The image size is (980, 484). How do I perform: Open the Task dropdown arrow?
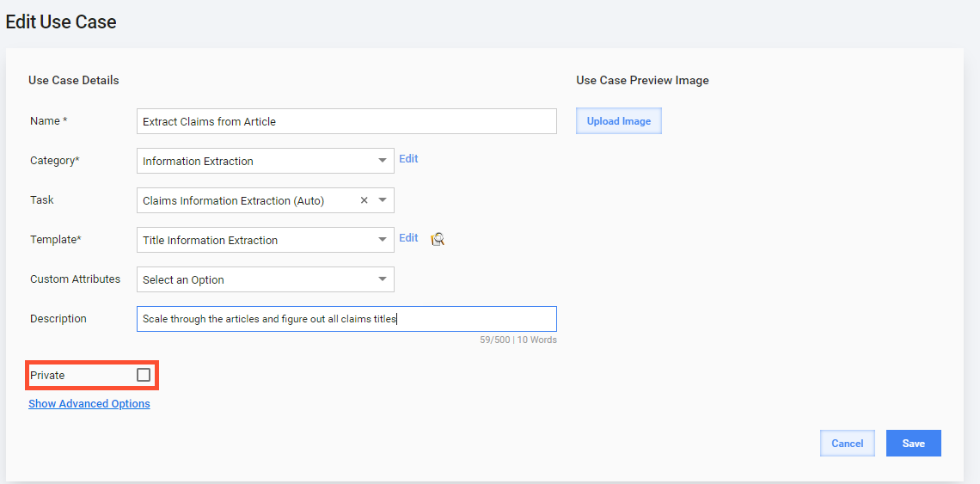383,200
